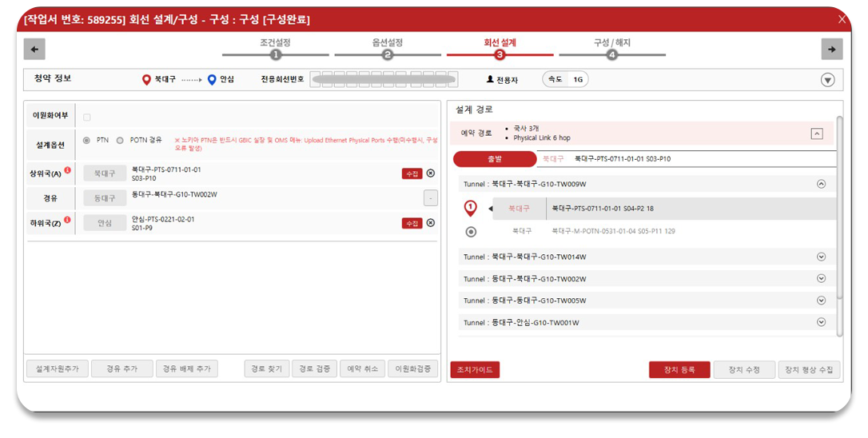The width and height of the screenshot is (868, 438).
Task: Open step 1 조건설정
Action: pyautogui.click(x=275, y=49)
